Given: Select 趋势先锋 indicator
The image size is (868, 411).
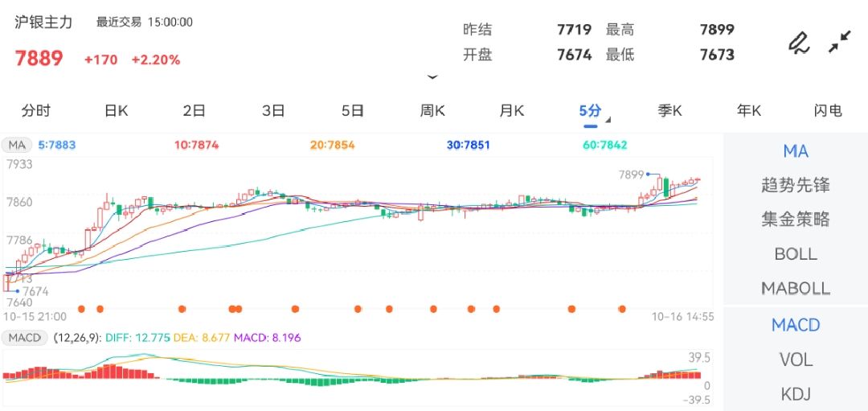Looking at the screenshot, I should [x=796, y=185].
